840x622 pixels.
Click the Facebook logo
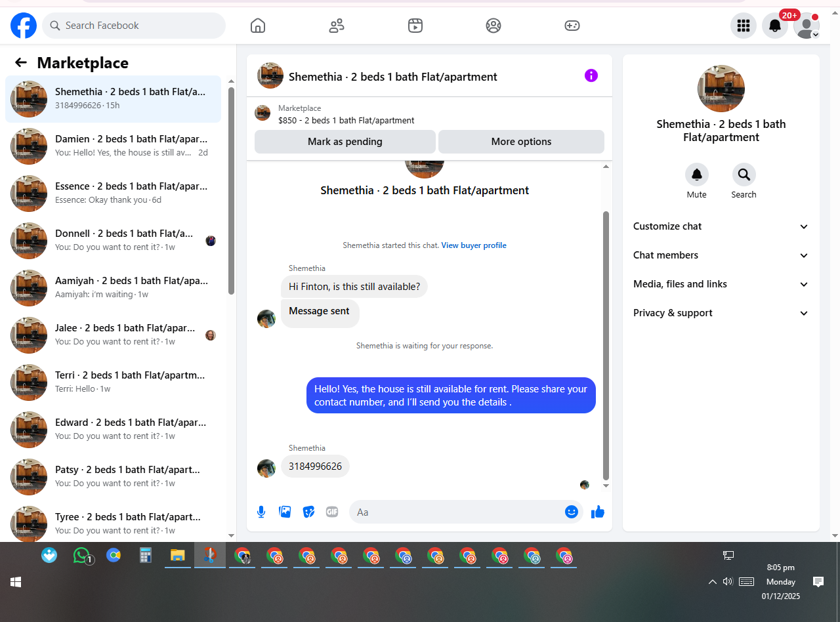pyautogui.click(x=24, y=26)
